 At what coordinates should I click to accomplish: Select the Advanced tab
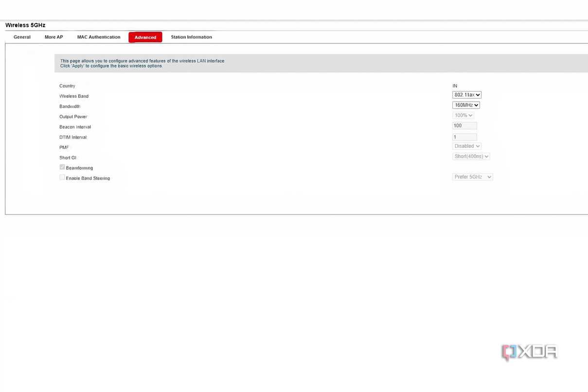click(x=145, y=37)
